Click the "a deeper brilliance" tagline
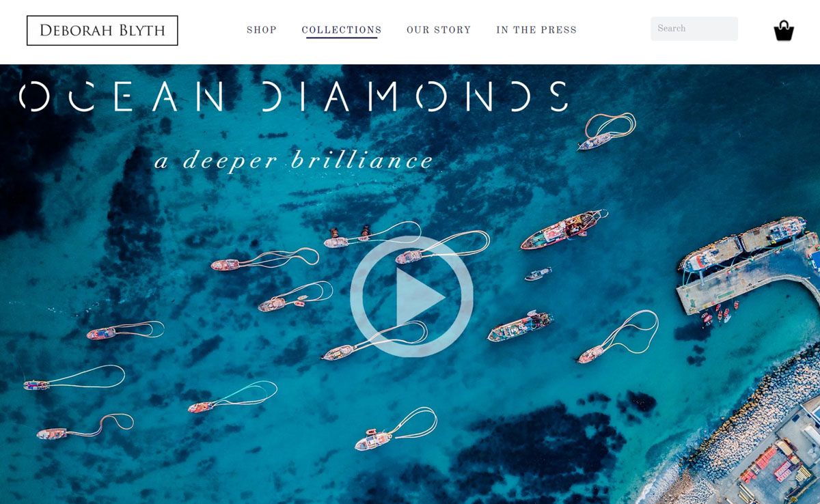The image size is (820, 504). point(295,160)
